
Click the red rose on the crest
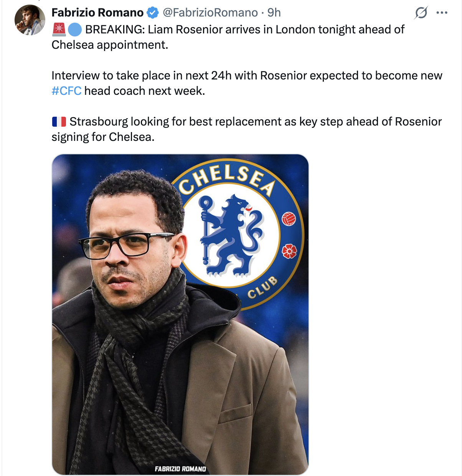[x=289, y=251]
